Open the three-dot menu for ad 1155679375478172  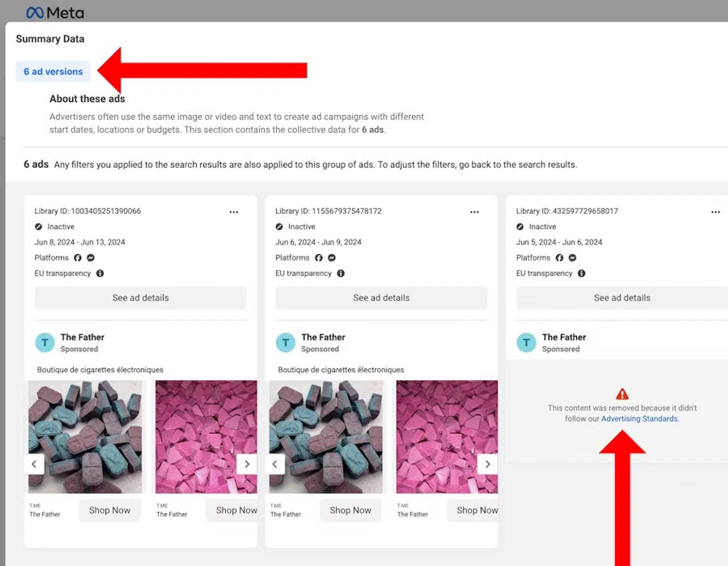pyautogui.click(x=474, y=212)
